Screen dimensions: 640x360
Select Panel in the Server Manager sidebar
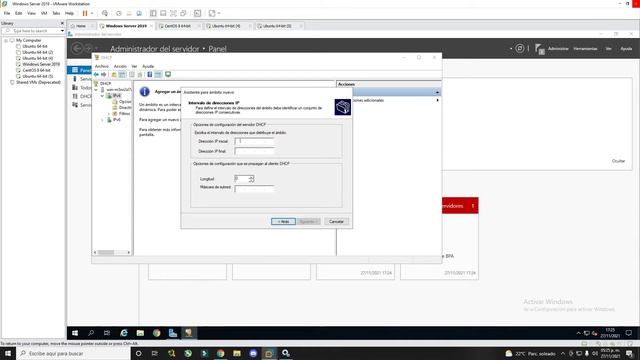80,70
